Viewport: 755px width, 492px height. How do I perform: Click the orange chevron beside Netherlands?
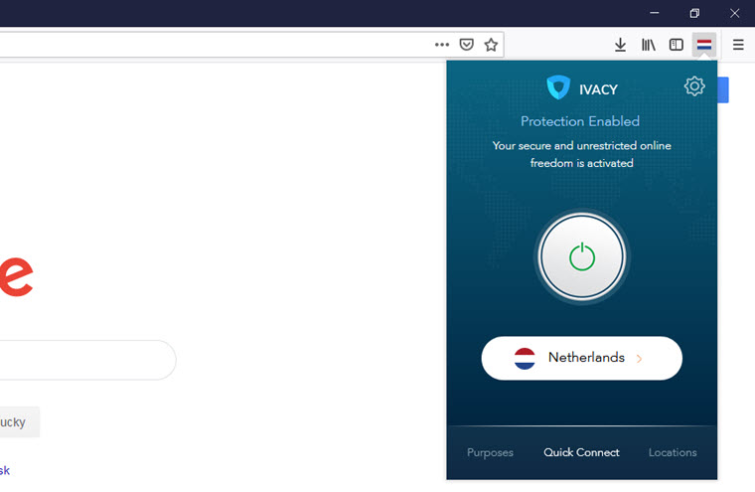(x=639, y=359)
